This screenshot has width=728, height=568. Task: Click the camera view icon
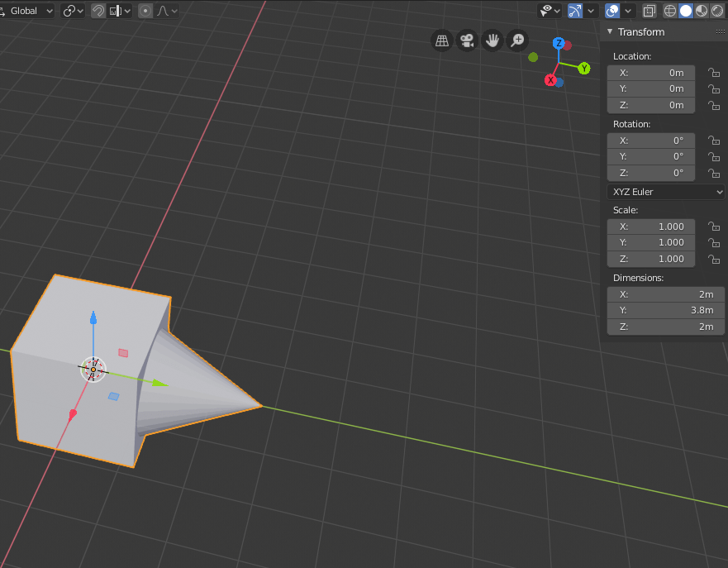click(x=467, y=40)
